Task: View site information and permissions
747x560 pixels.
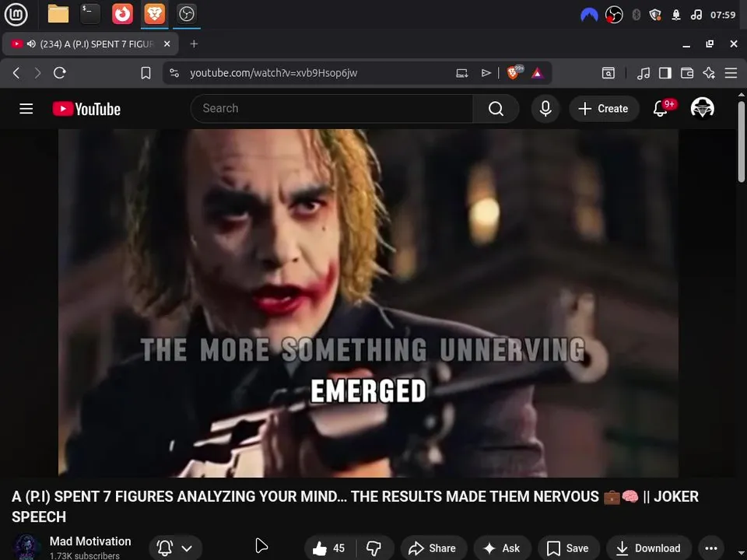Action: click(x=174, y=73)
